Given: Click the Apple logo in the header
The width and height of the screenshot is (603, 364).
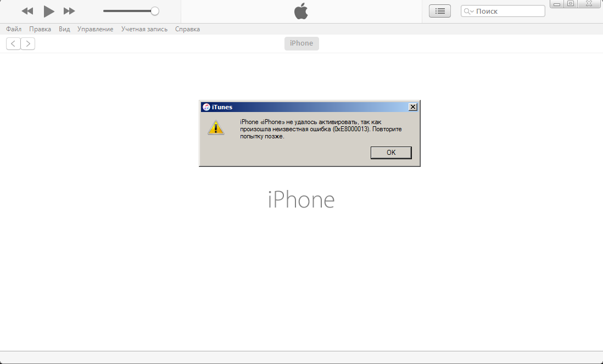Looking at the screenshot, I should click(x=301, y=11).
